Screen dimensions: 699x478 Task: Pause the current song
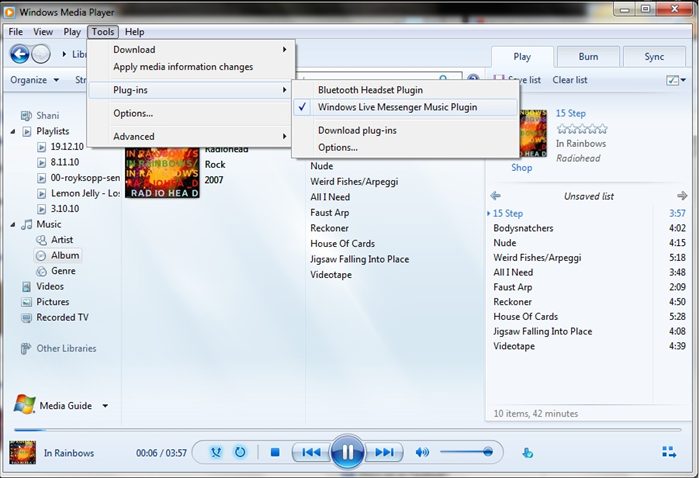tap(348, 452)
